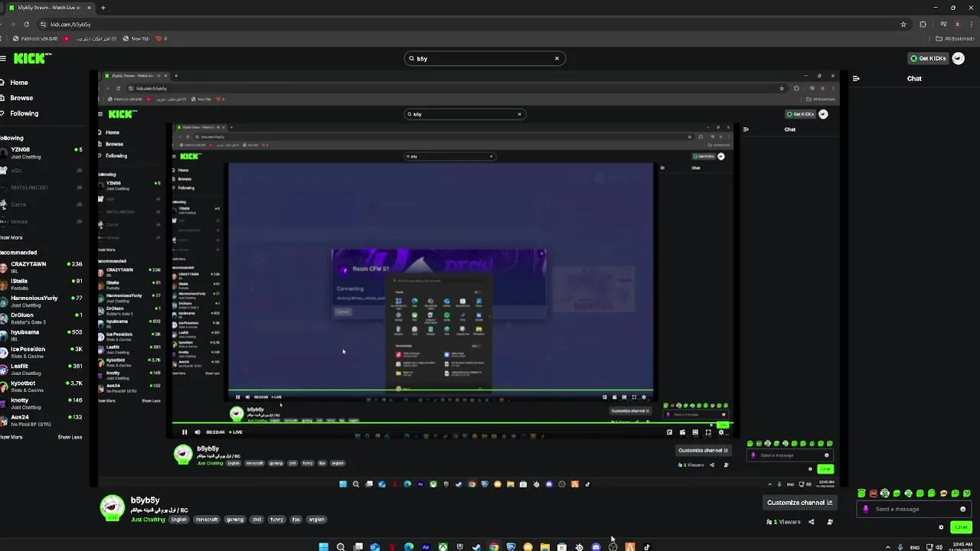The image size is (980, 551).
Task: Expand Show More under the outermost Recommended list
Action: coord(11,437)
